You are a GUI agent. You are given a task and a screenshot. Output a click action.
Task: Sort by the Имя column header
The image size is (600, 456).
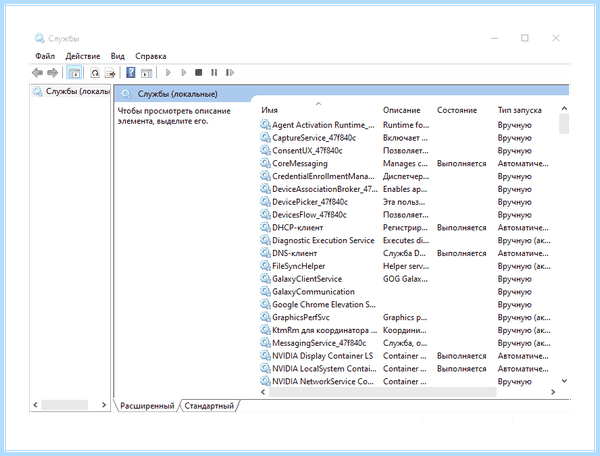tap(269, 110)
